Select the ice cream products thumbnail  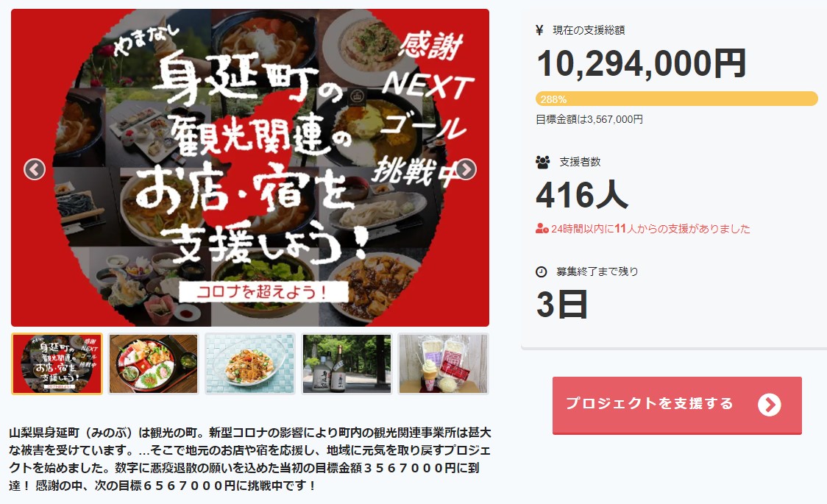[444, 363]
